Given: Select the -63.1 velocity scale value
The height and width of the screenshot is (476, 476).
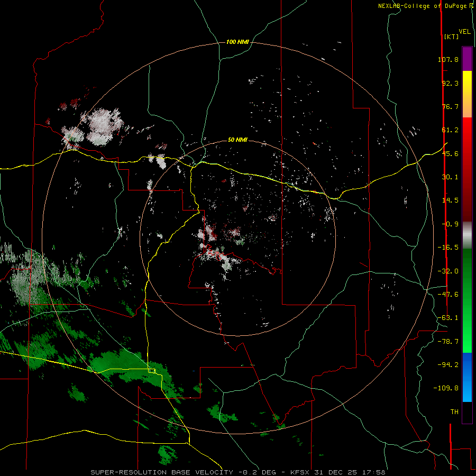Looking at the screenshot, I should coord(448,318).
